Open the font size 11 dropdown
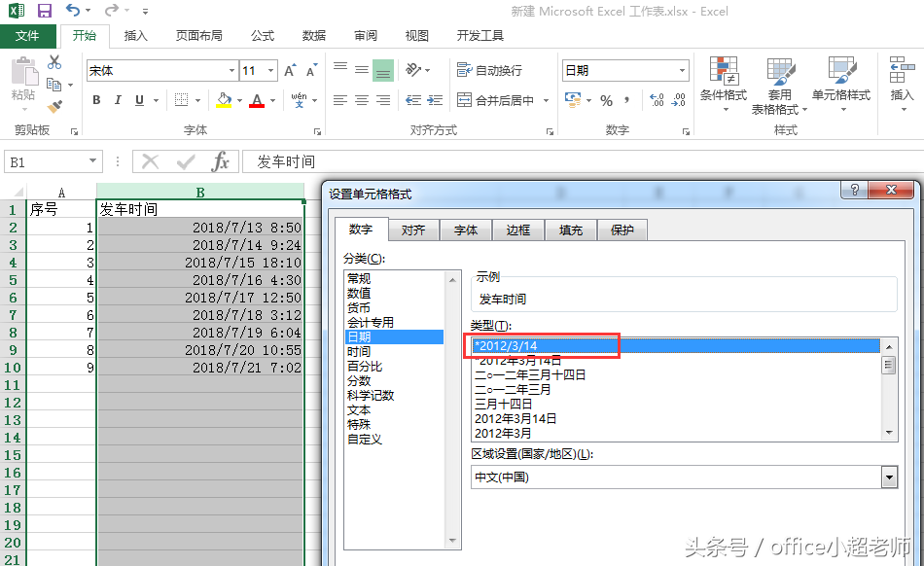 [270, 71]
